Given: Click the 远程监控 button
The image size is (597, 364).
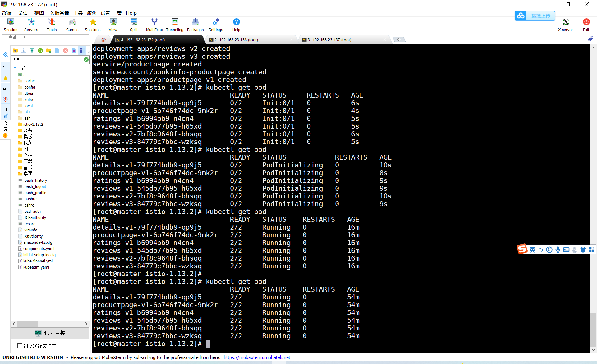Looking at the screenshot, I should tap(50, 333).
